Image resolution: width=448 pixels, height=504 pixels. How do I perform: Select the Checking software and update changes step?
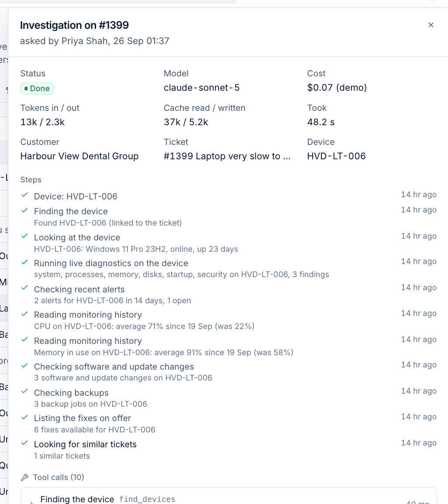pyautogui.click(x=229, y=372)
